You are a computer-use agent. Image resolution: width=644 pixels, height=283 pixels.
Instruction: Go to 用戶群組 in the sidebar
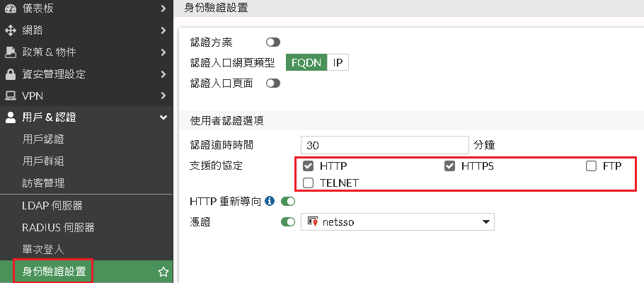tap(44, 161)
